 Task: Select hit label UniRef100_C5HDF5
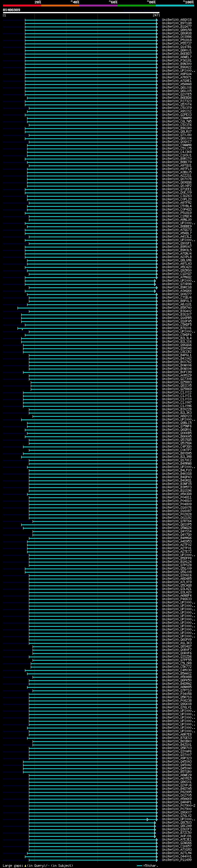click(x=177, y=325)
